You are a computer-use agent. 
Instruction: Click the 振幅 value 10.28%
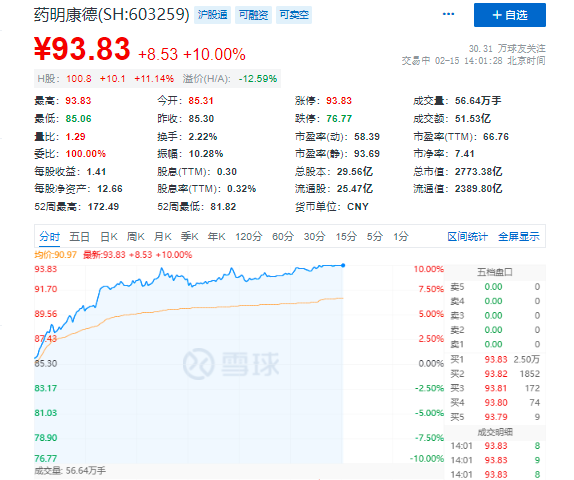pos(206,154)
